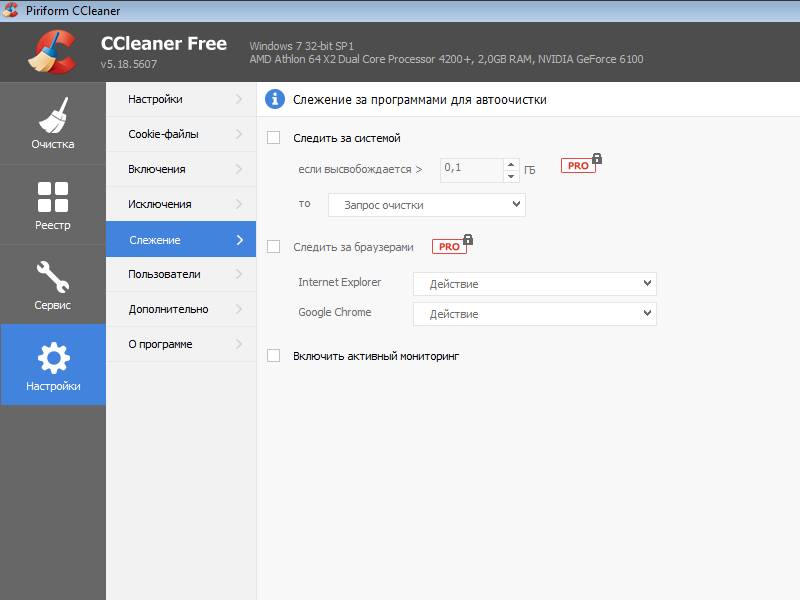The height and width of the screenshot is (600, 800).
Task: Open the Cookie-файлы settings page
Action: (181, 134)
